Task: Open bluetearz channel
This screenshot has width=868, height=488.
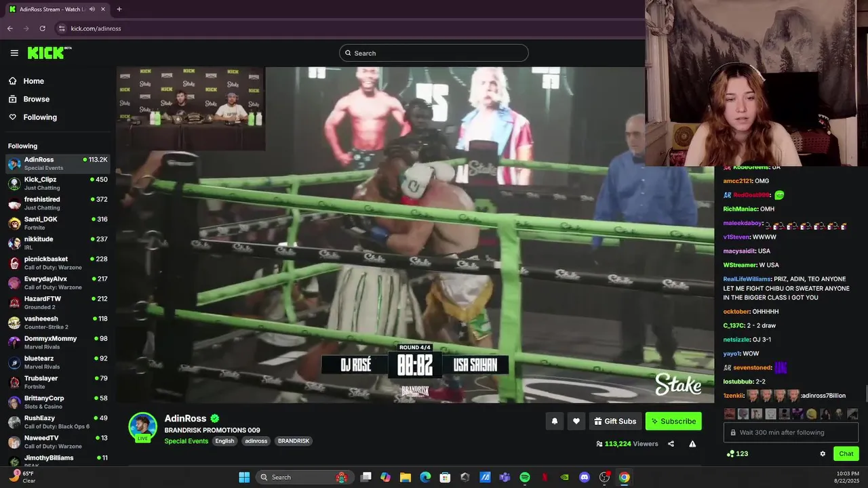Action: (x=58, y=362)
